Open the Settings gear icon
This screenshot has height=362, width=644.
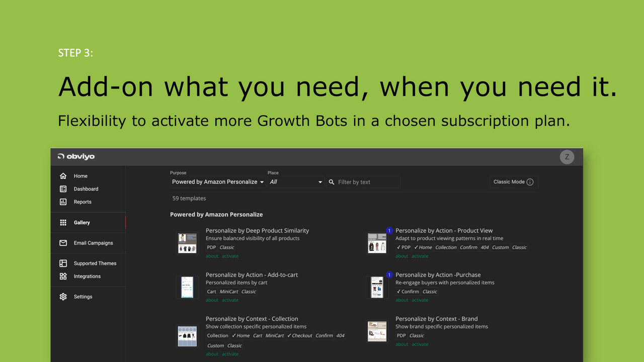point(63,297)
